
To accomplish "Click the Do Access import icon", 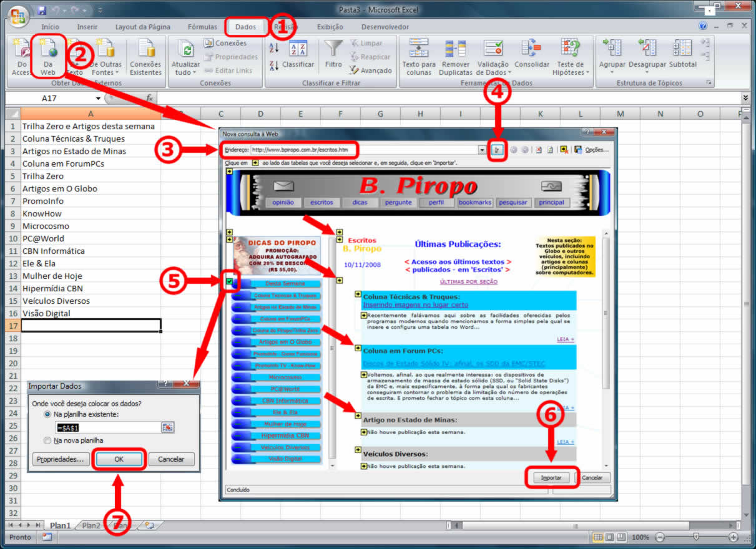I will (x=21, y=49).
